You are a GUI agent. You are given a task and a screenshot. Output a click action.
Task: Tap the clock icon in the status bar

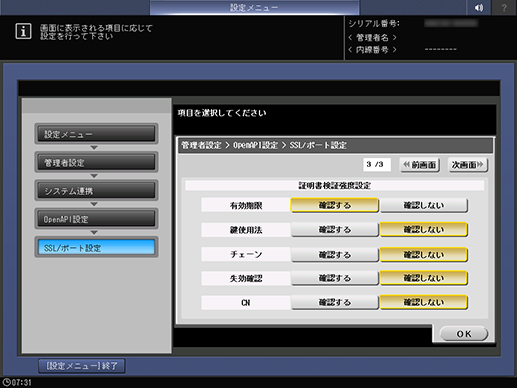(x=6, y=383)
